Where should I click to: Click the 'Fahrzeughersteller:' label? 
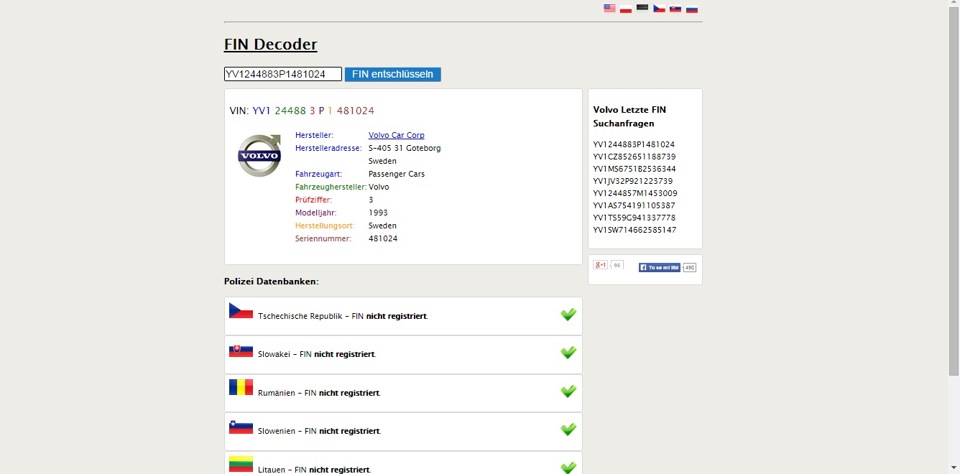[331, 187]
